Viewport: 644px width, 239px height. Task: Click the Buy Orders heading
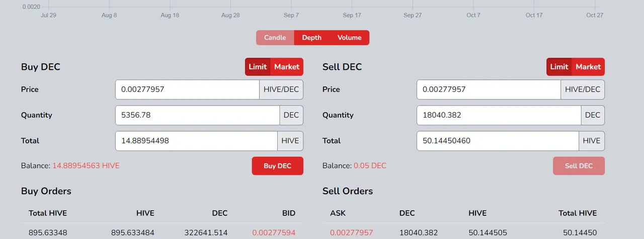pos(46,191)
